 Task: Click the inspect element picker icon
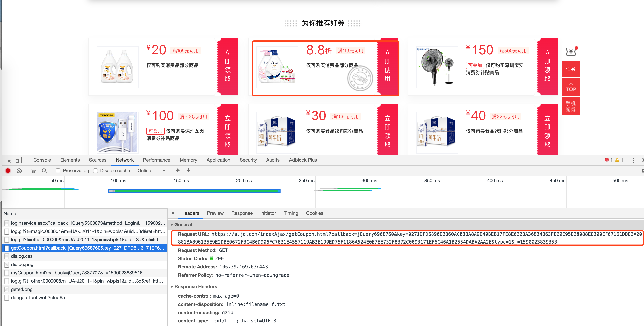8,160
